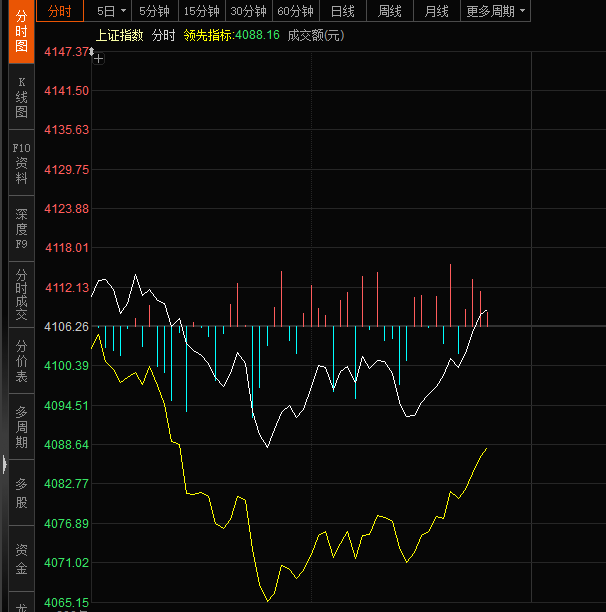The height and width of the screenshot is (612, 606).
Task: Select the 15分钟 period tab
Action: 201,11
